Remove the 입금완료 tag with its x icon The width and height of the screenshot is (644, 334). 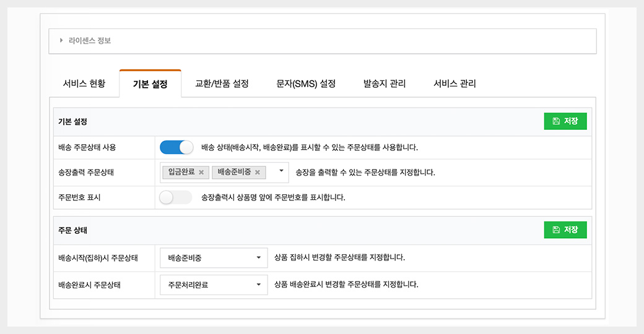pos(201,173)
